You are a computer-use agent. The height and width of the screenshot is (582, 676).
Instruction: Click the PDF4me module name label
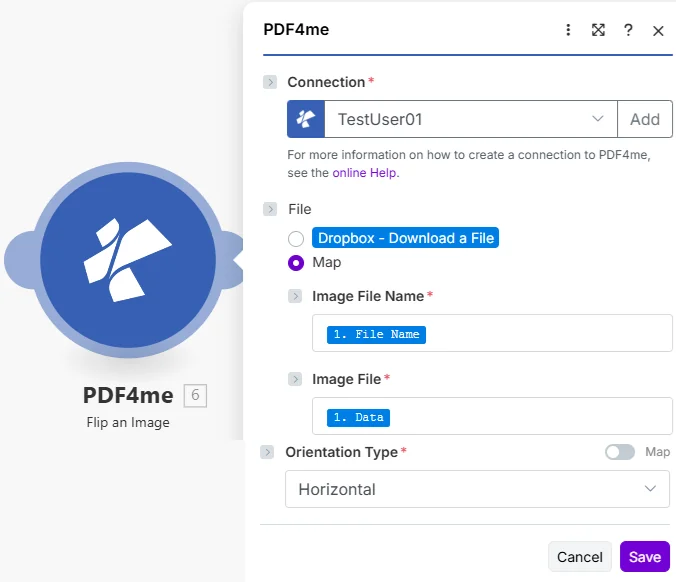coord(128,395)
